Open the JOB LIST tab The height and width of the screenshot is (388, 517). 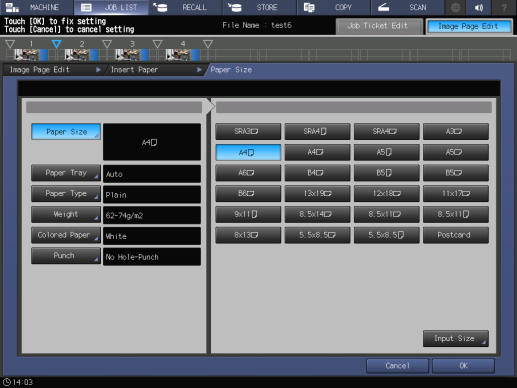(x=111, y=7)
